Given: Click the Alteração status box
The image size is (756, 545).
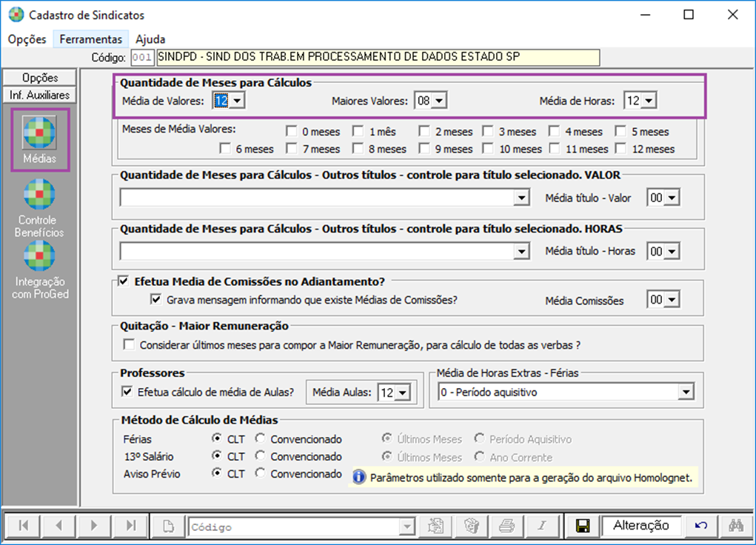Looking at the screenshot, I should pyautogui.click(x=641, y=525).
